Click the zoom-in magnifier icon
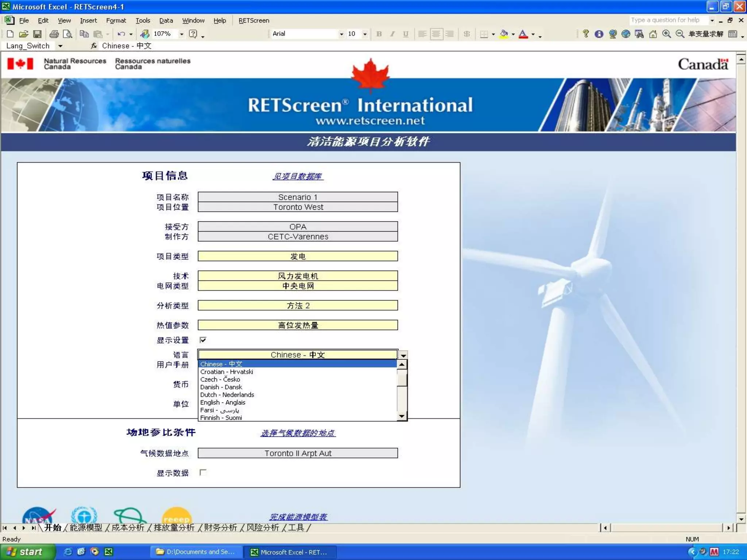 tap(666, 34)
